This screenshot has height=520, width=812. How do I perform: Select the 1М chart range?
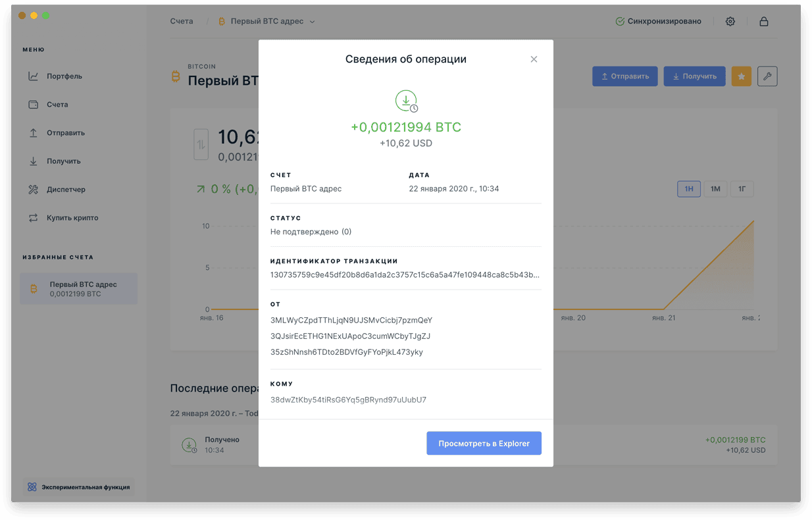[715, 189]
